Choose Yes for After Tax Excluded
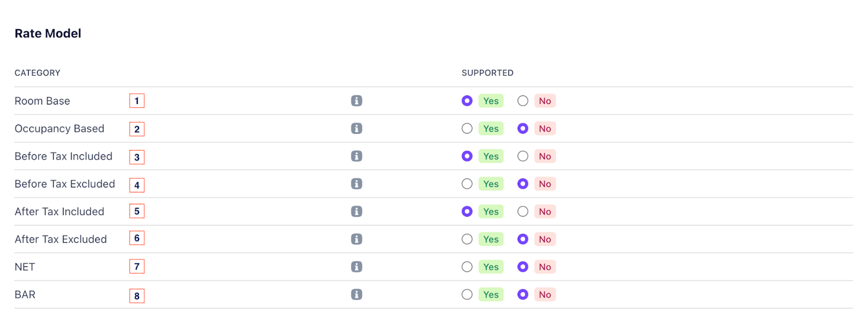 point(467,239)
